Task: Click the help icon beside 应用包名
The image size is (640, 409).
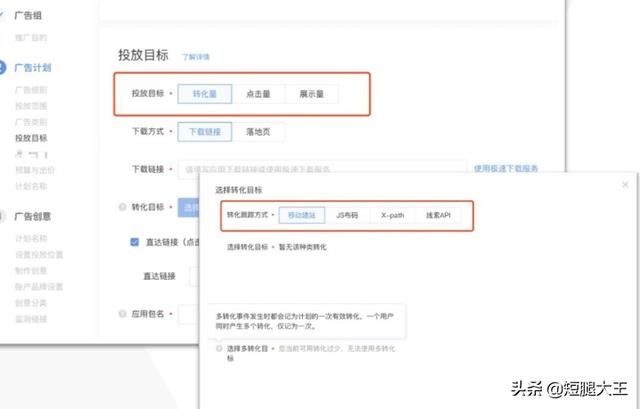Action: coord(122,314)
